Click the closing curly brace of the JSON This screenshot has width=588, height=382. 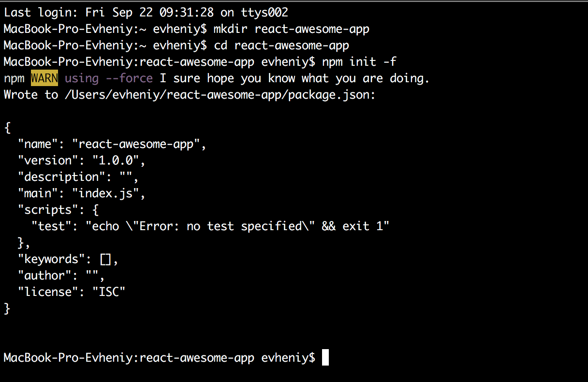tap(7, 309)
